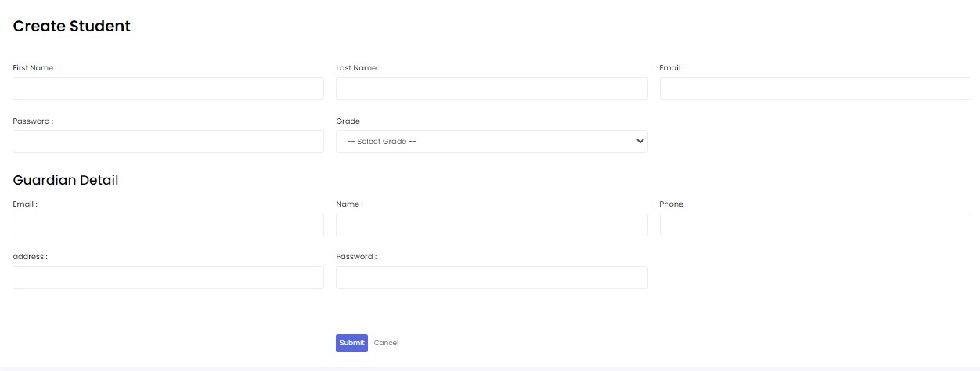Image resolution: width=980 pixels, height=371 pixels.
Task: Focus the Last Name text box
Action: tap(492, 88)
